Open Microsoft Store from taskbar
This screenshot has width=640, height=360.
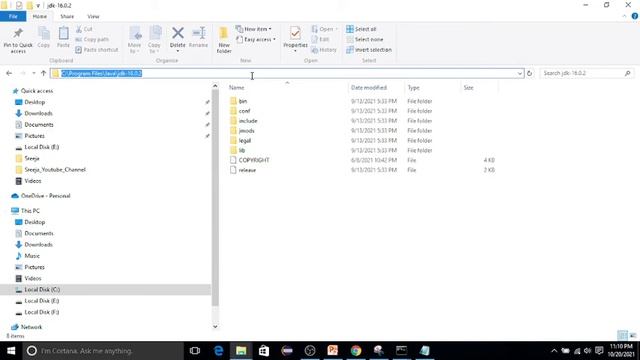tap(264, 351)
